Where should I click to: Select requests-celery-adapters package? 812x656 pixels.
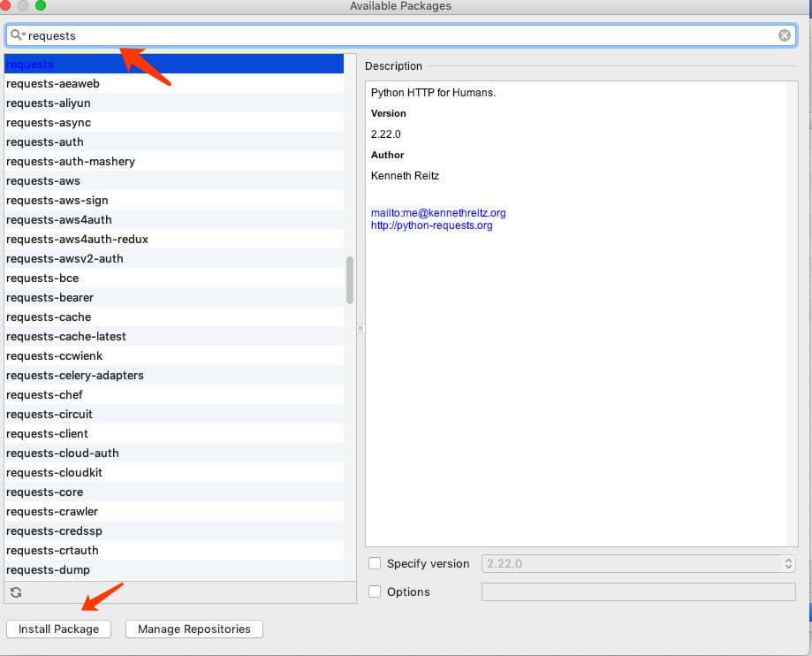(x=174, y=375)
